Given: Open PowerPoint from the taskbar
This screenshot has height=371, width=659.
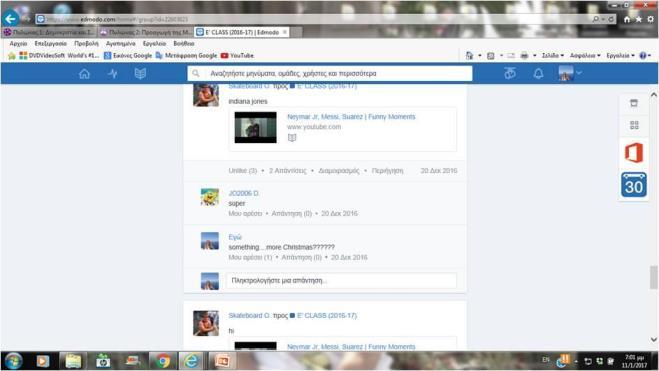Looking at the screenshot, I should [x=221, y=361].
